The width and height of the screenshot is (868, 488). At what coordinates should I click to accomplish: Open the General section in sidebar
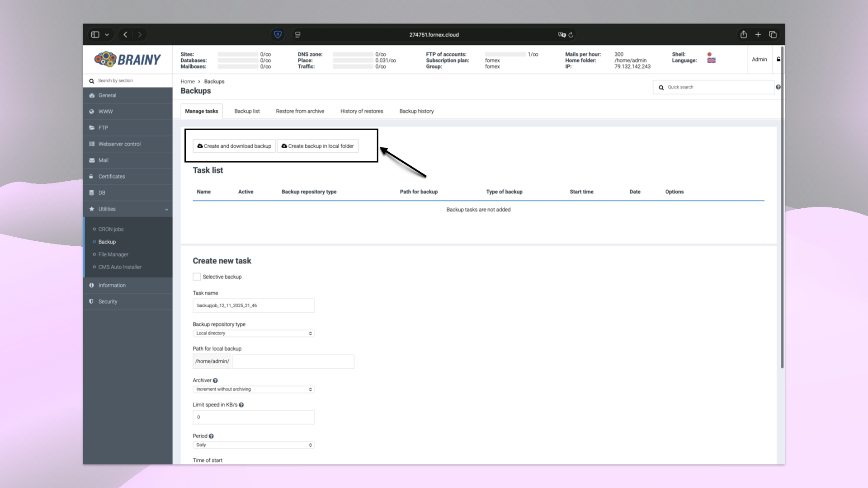[92, 95]
